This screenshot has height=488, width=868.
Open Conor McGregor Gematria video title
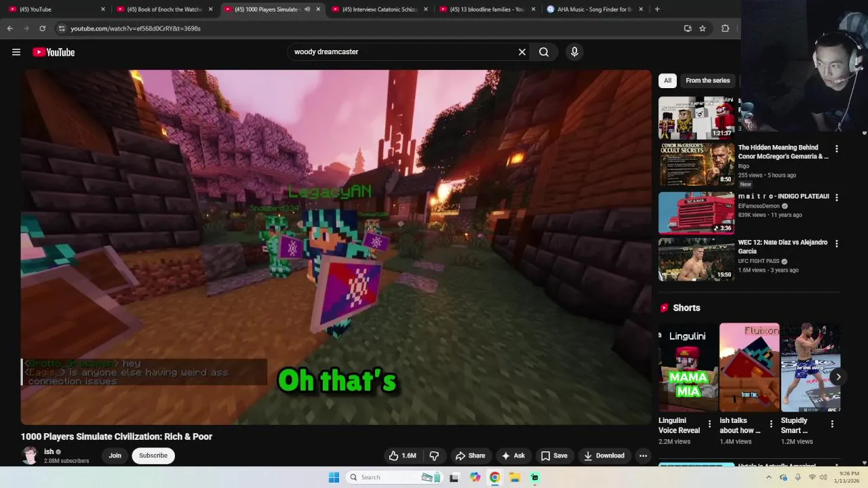point(783,152)
